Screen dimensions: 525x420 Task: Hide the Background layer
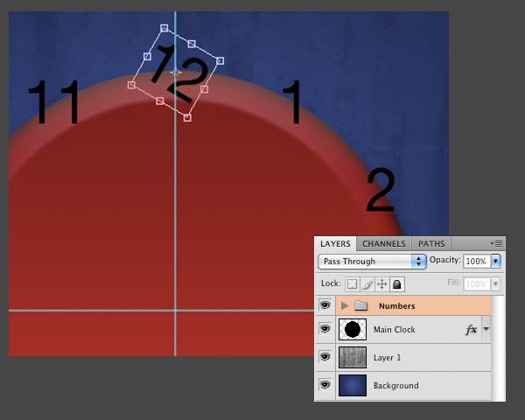(325, 386)
